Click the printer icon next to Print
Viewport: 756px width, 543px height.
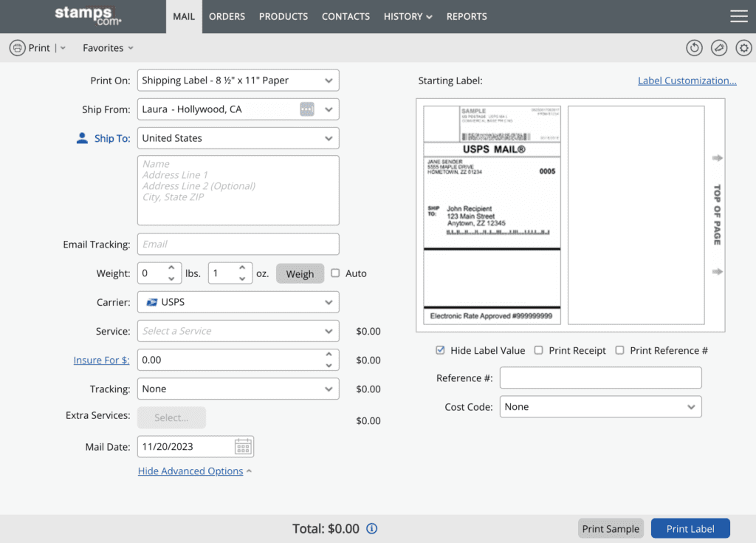[x=18, y=47]
